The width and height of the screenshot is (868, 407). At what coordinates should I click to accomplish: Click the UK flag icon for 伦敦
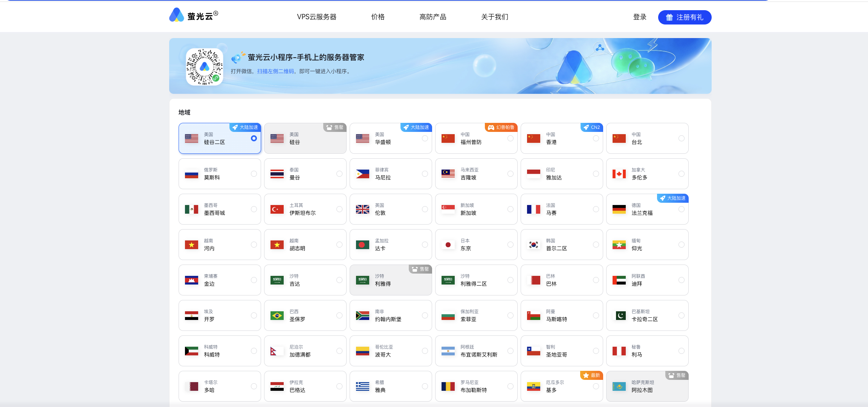pos(362,209)
